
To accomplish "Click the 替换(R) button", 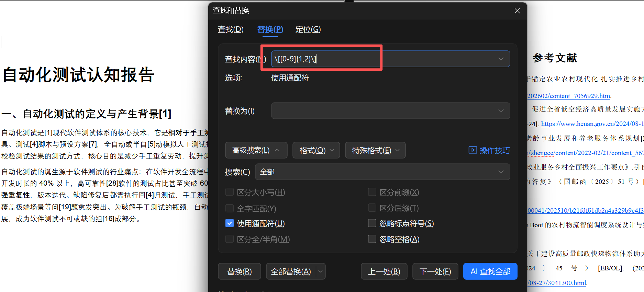I will [240, 271].
